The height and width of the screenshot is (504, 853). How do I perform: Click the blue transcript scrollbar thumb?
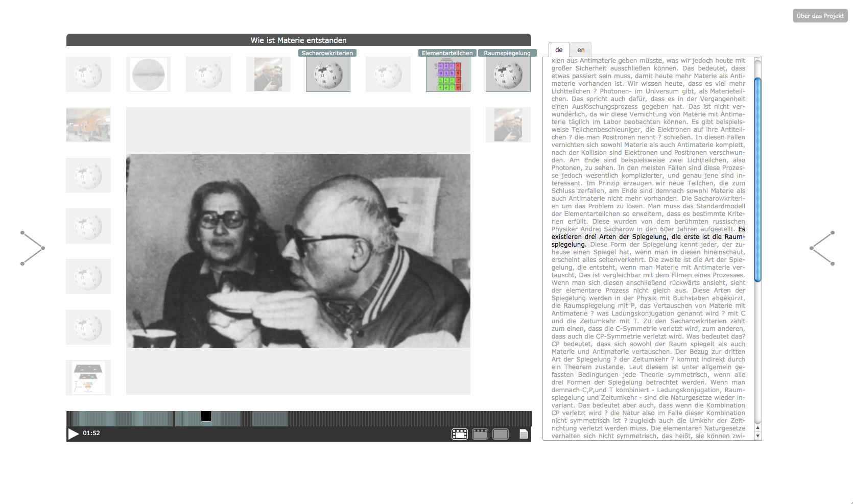point(758,179)
